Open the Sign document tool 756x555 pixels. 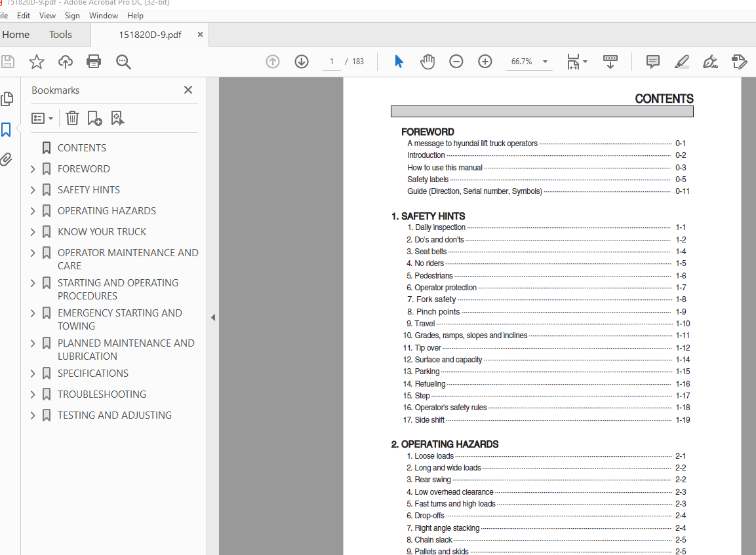711,62
